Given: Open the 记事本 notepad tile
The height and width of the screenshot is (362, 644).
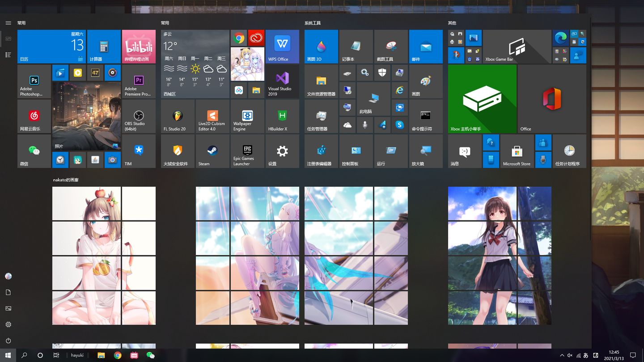Looking at the screenshot, I should [356, 46].
